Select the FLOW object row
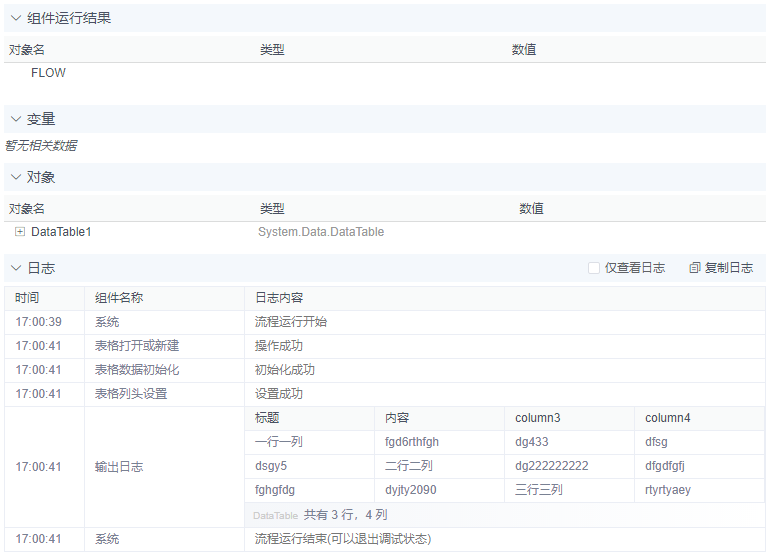The height and width of the screenshot is (556, 770). click(48, 73)
